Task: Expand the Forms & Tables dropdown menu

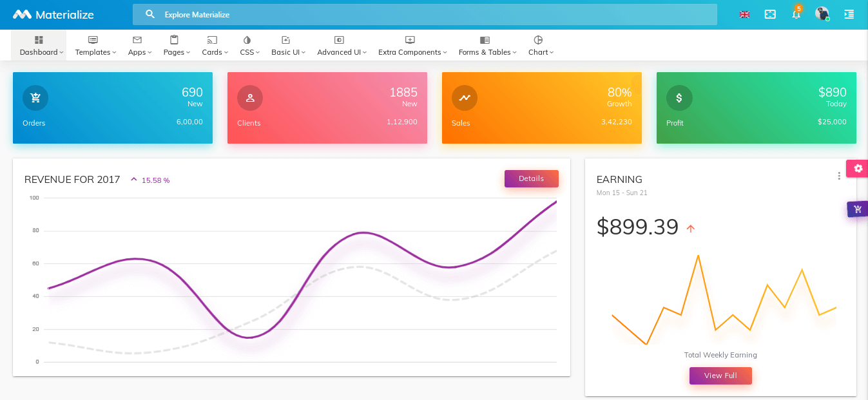Action: (x=514, y=53)
